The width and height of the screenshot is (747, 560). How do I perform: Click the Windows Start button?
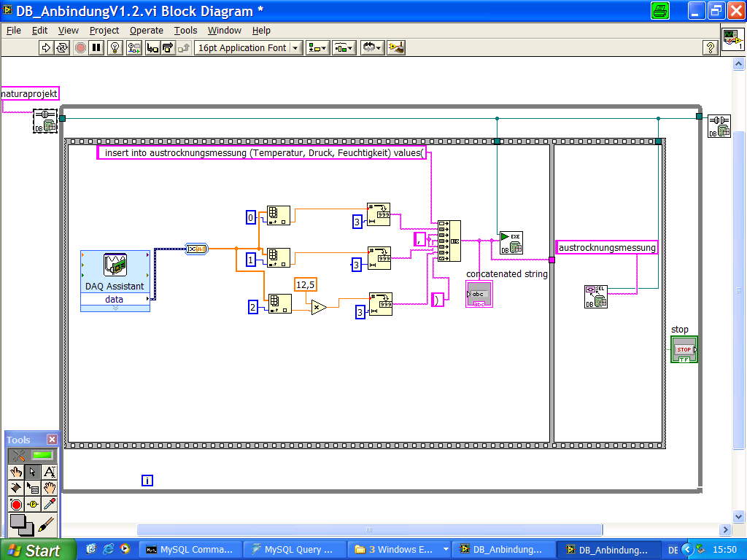tap(38, 550)
